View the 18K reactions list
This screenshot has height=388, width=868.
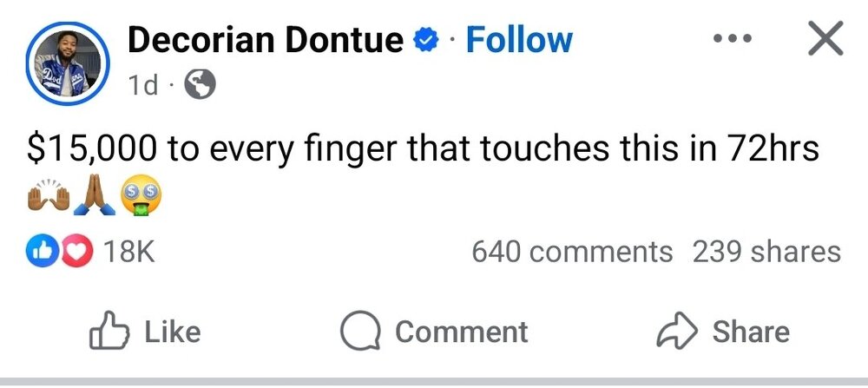[128, 252]
